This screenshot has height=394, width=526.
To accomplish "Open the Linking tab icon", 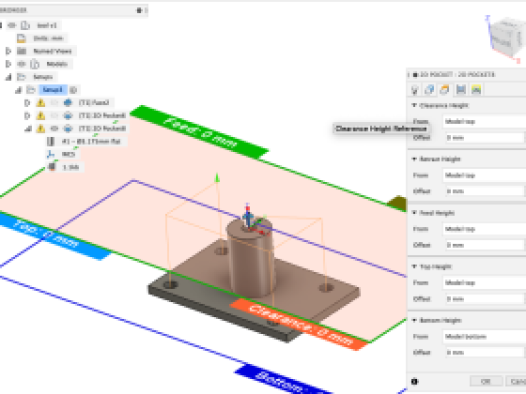I will coord(476,90).
